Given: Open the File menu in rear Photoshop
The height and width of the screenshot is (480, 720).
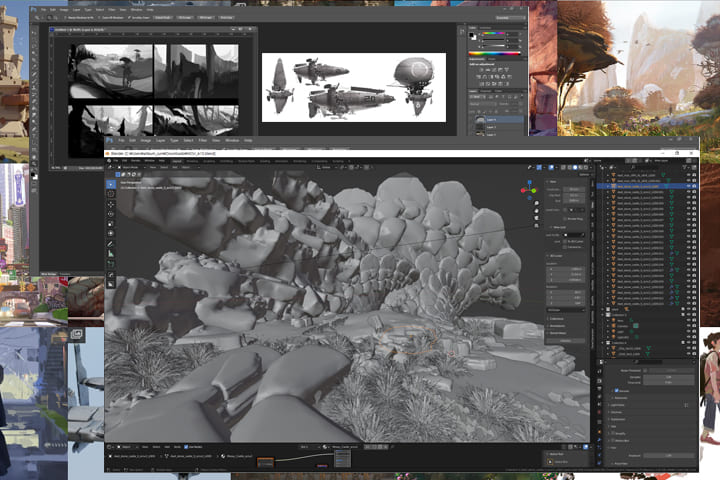Looking at the screenshot, I should (x=44, y=9).
